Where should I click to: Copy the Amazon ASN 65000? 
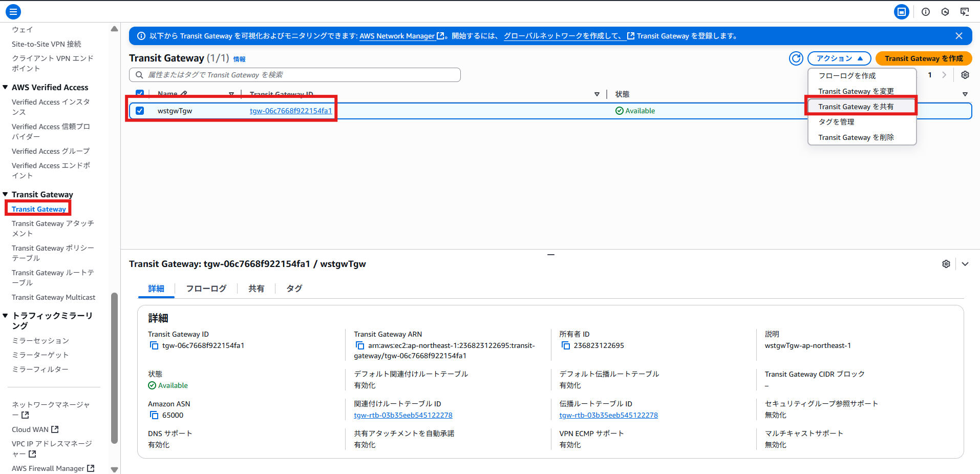[154, 415]
